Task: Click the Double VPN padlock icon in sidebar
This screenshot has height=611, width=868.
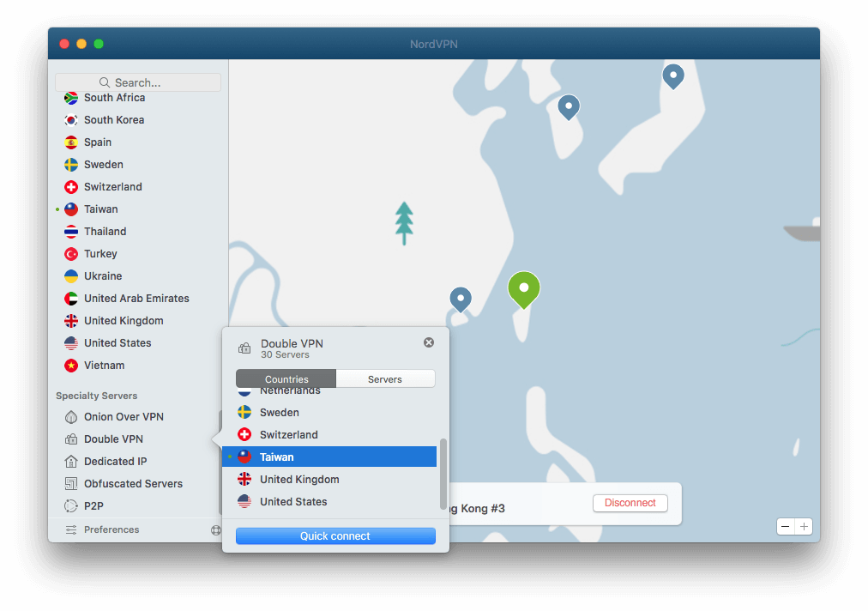Action: coord(71,439)
